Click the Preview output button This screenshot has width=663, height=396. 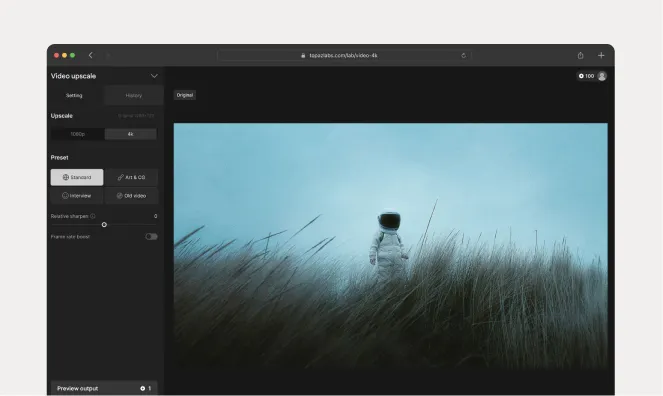pos(104,388)
